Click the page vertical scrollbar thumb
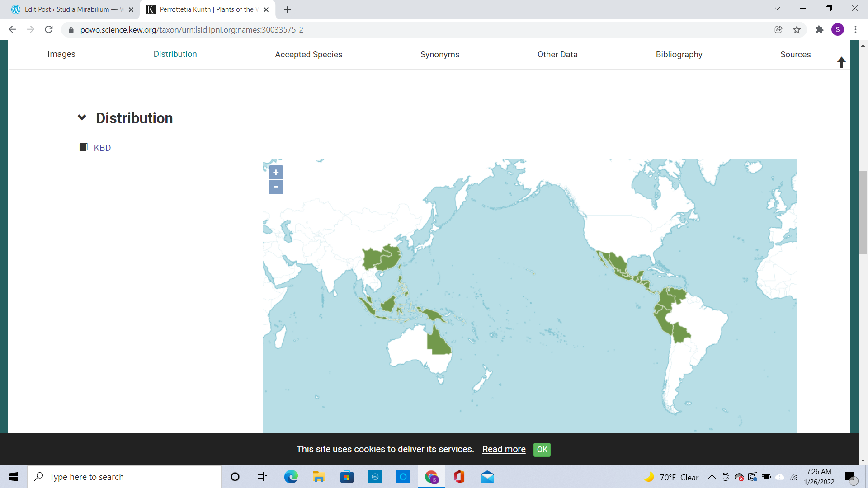This screenshot has width=868, height=488. pyautogui.click(x=863, y=212)
